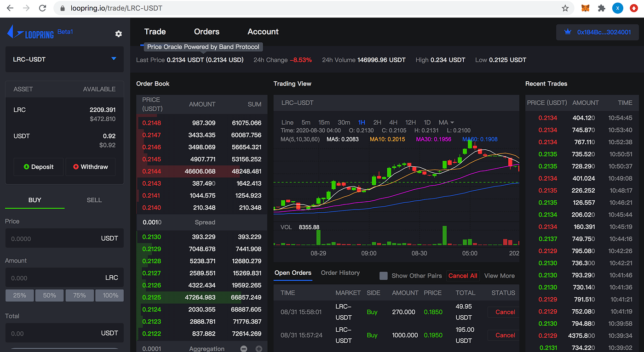
Task: Check the Show Other Pairs checkbox
Action: click(383, 276)
